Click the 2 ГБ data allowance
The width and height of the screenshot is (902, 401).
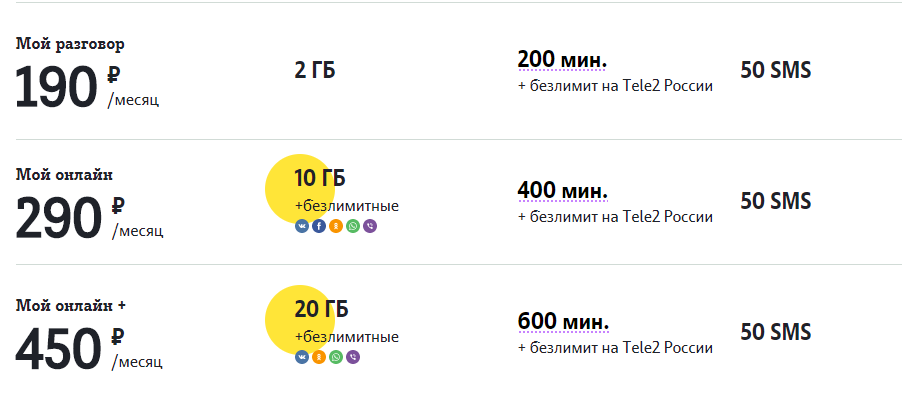point(315,71)
